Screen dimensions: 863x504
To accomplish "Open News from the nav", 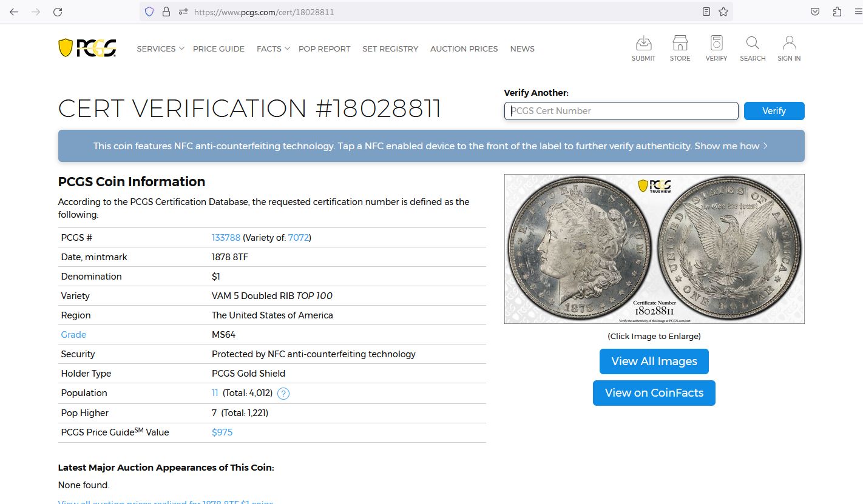I will (522, 49).
